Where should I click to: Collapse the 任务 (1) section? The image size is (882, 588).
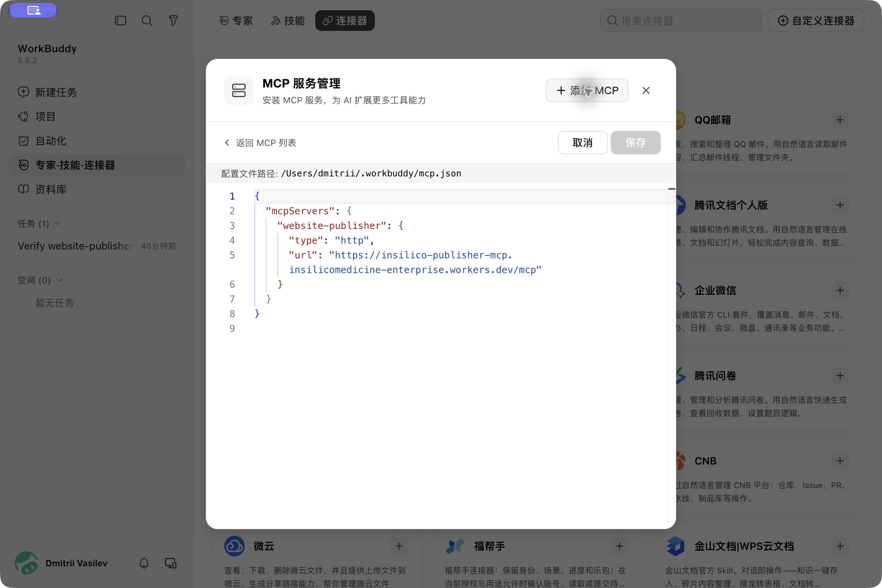(58, 223)
